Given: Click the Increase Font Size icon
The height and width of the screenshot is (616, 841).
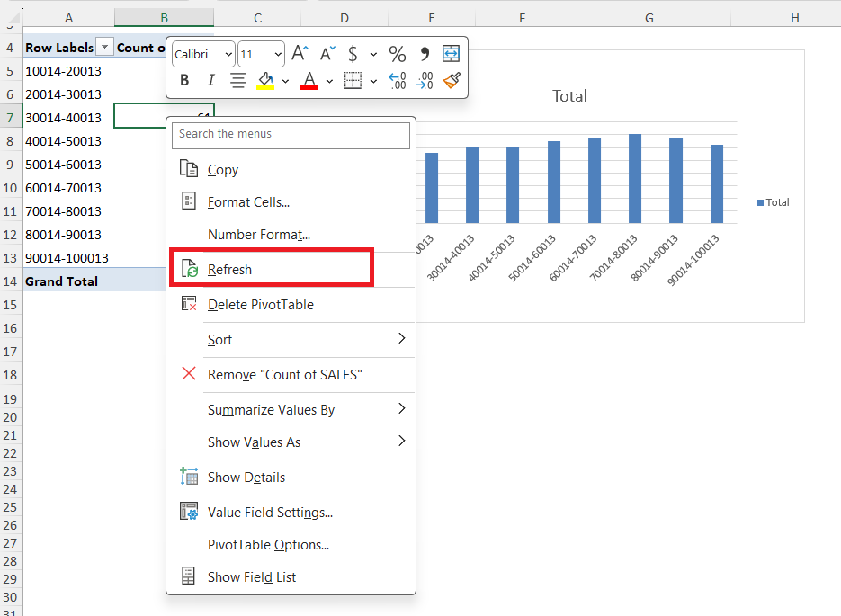Looking at the screenshot, I should 300,54.
